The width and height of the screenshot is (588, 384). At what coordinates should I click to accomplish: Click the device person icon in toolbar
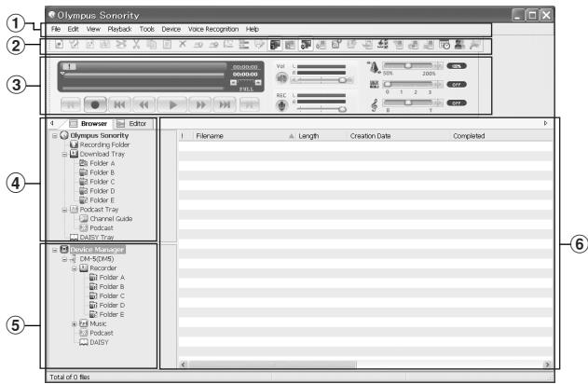[459, 45]
